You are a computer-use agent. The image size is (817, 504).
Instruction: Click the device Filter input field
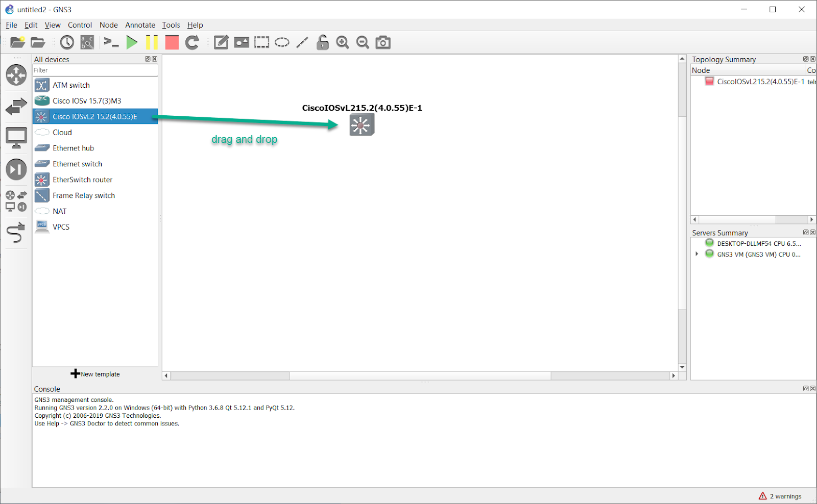(95, 70)
